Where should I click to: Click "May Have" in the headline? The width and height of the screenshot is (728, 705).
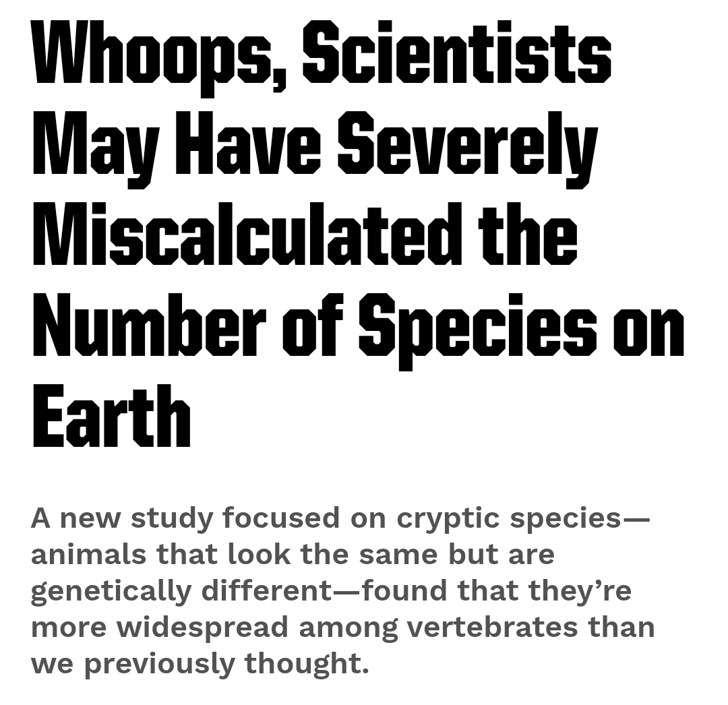pos(175,144)
